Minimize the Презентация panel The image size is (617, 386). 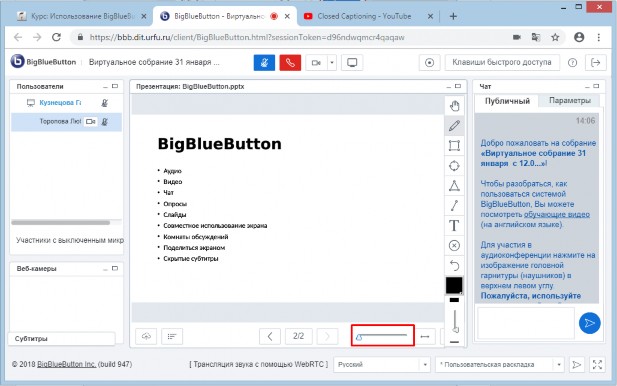pos(449,87)
